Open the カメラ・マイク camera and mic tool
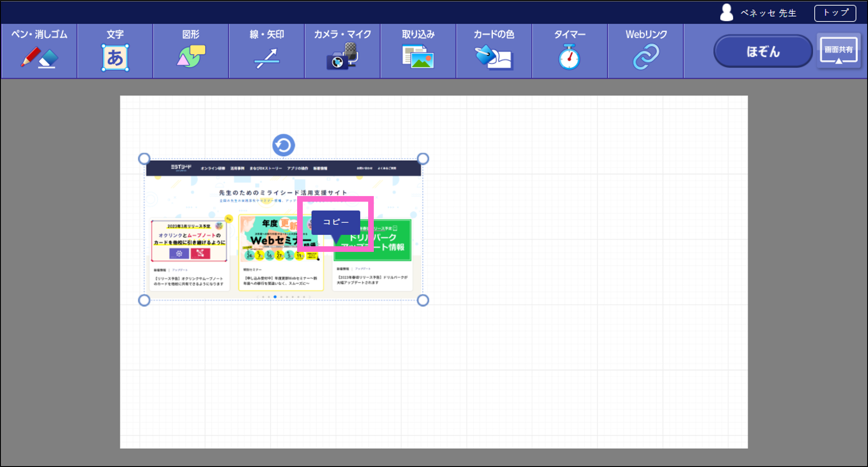868x467 pixels. 342,51
